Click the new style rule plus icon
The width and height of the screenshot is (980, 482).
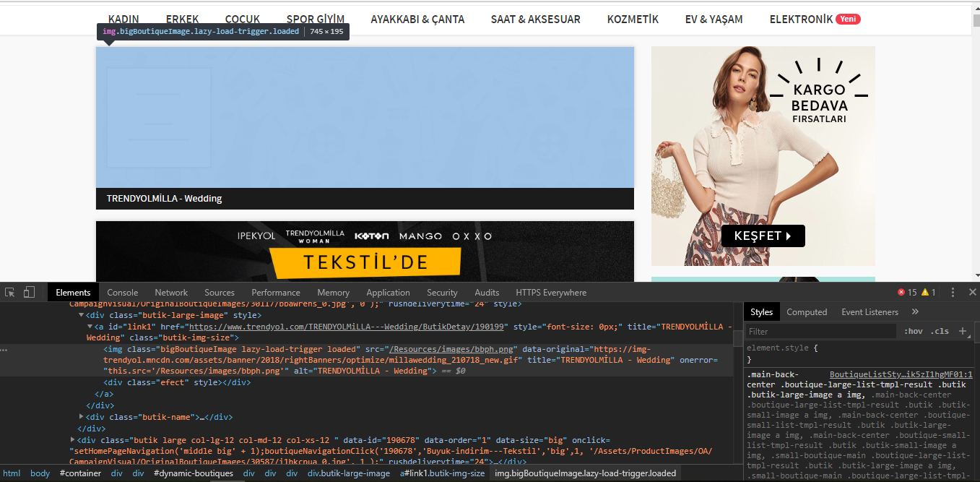coord(962,331)
